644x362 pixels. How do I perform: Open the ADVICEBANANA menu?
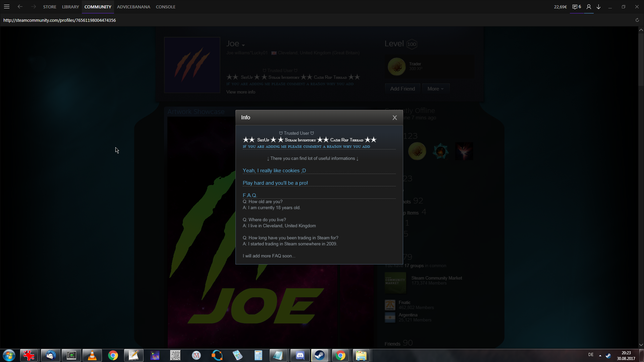tap(133, 7)
